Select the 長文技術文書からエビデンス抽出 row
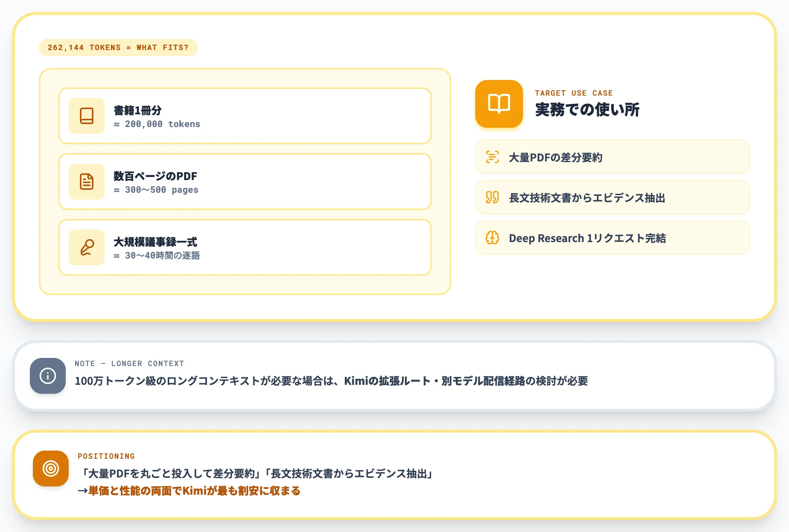 [612, 197]
